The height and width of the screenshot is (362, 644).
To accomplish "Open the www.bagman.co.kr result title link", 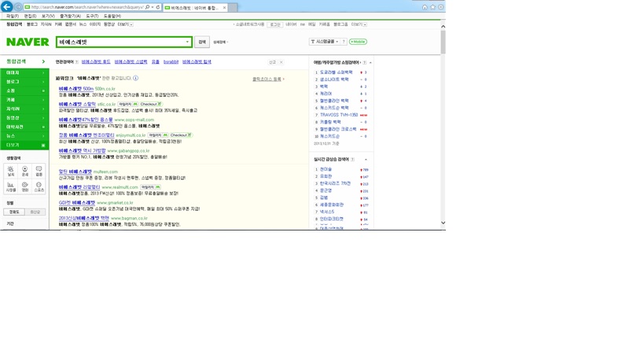I will point(84,219).
